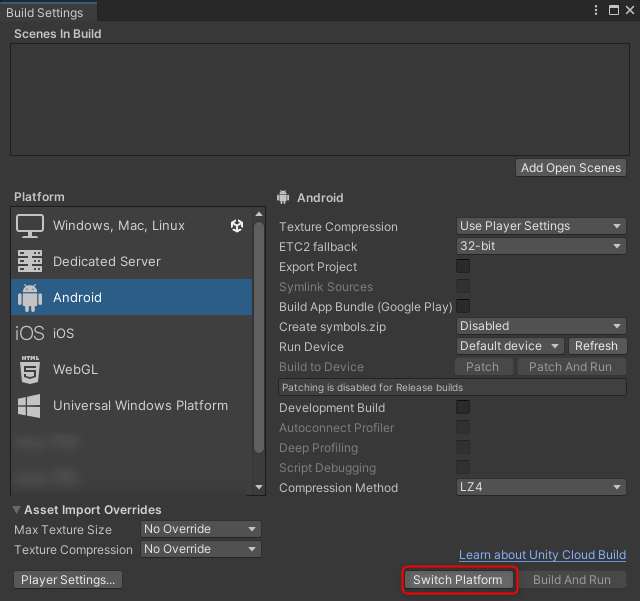Image resolution: width=640 pixels, height=601 pixels.
Task: Click the Android robot icon in platform list
Action: (x=30, y=298)
